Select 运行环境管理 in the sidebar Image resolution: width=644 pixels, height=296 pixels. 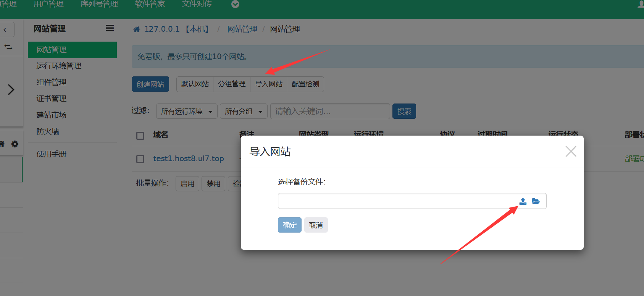coord(59,66)
